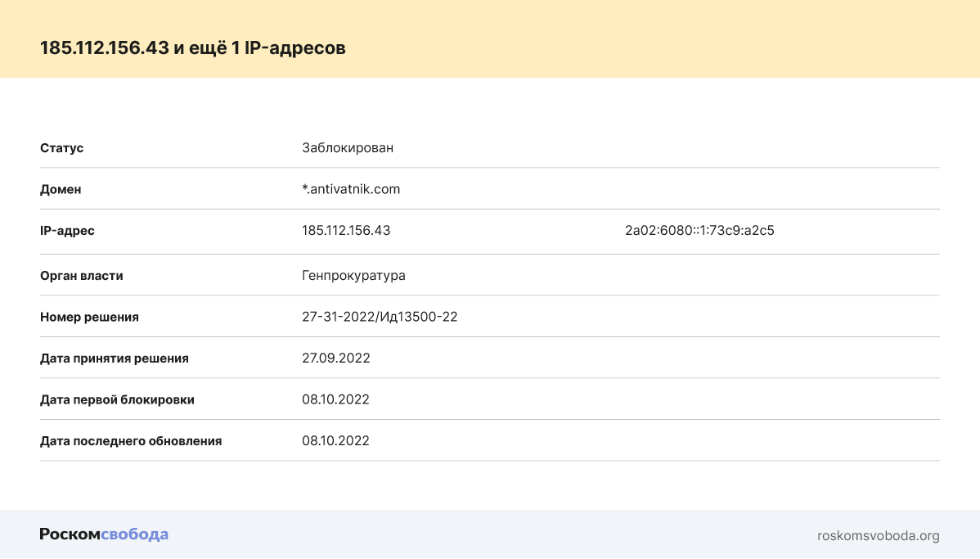Click the Дата принятия решения label
This screenshot has height=559, width=980.
tap(115, 358)
